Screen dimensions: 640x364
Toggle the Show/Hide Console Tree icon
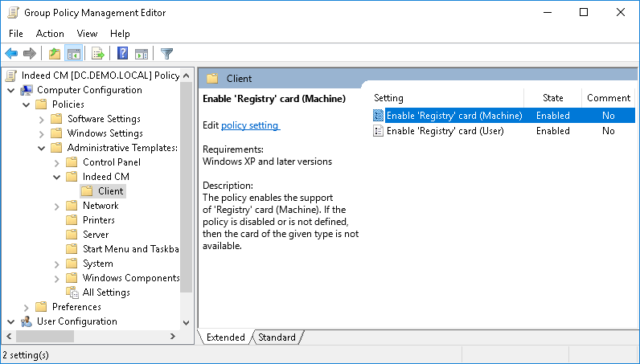tap(74, 54)
